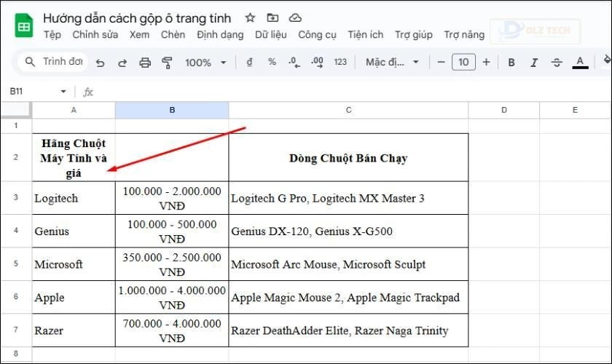Open the Xem menu
Viewport: 612px width, 364px height.
139,35
